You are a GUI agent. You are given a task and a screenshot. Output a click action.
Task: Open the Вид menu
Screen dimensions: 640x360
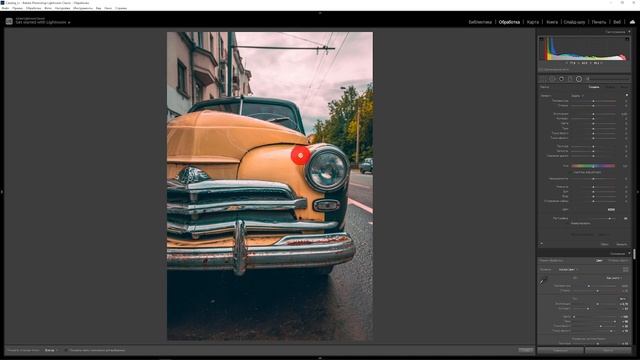click(x=98, y=8)
